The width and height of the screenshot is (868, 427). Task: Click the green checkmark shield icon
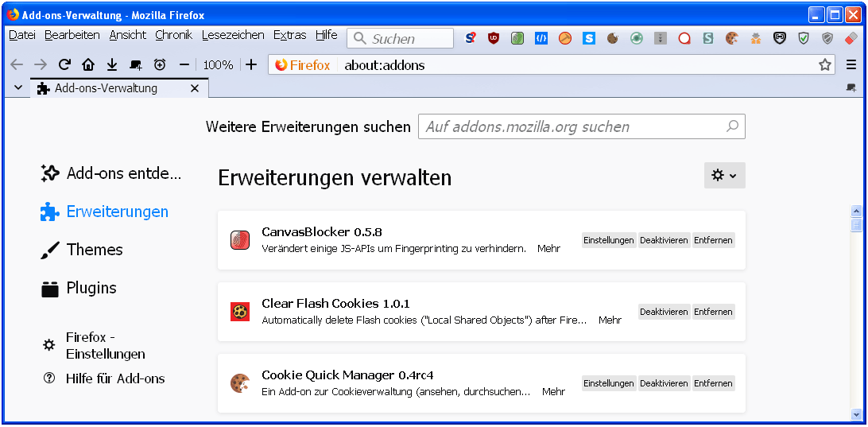pos(804,38)
